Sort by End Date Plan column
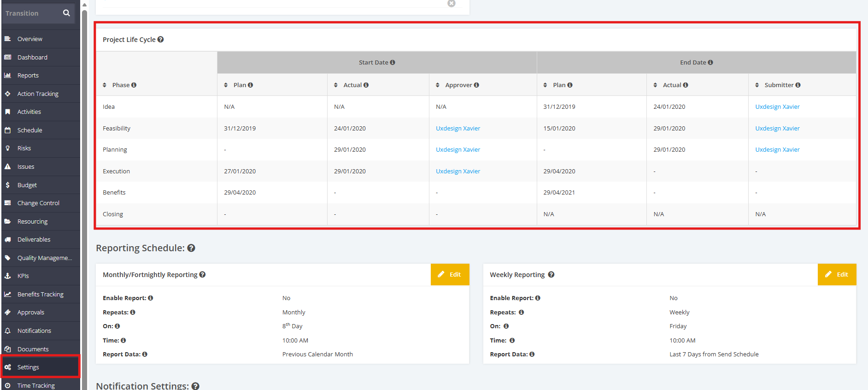Screen dimensions: 868x390 coord(545,85)
